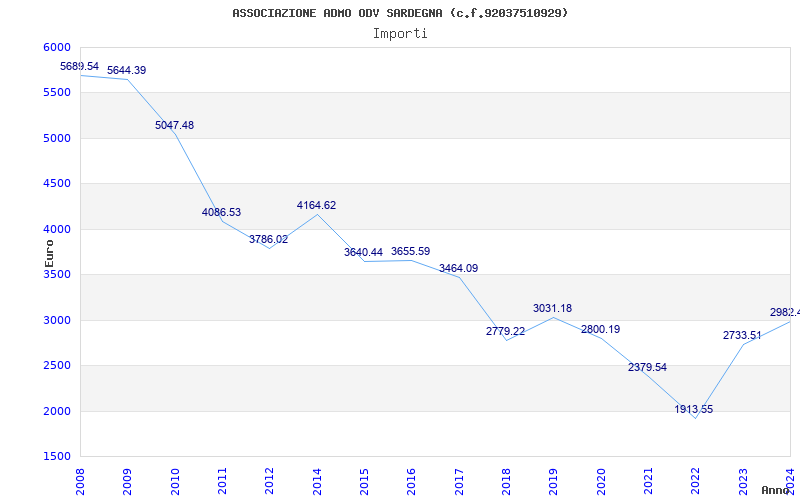Click the Euro y-axis title
This screenshot has width=800, height=500.
point(50,252)
